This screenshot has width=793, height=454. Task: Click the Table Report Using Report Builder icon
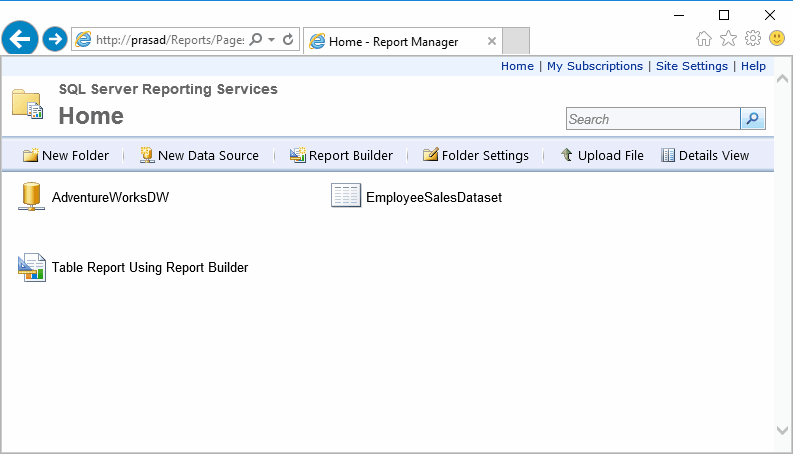tap(32, 268)
